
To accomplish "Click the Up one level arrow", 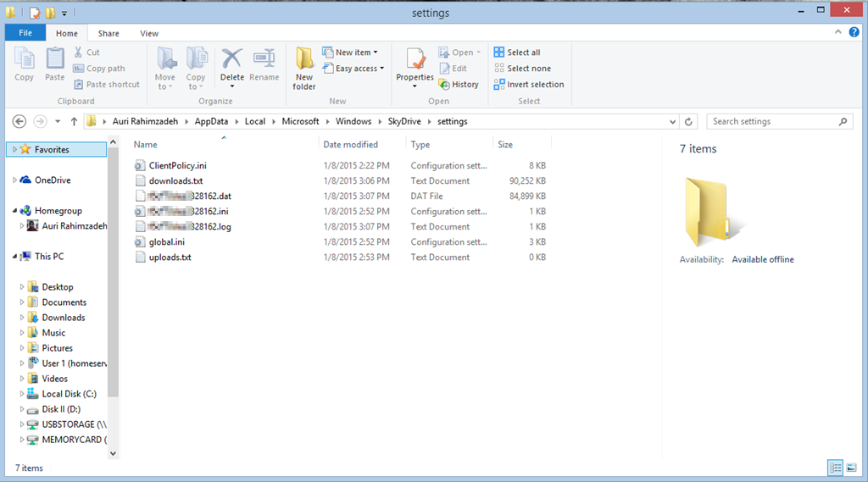I will point(75,121).
